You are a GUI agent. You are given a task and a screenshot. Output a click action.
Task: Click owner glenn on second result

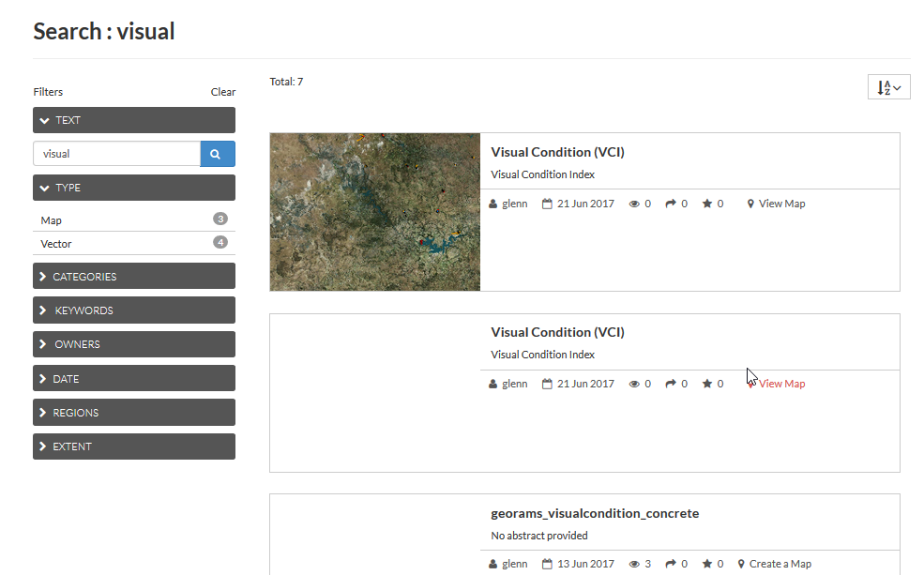click(514, 385)
